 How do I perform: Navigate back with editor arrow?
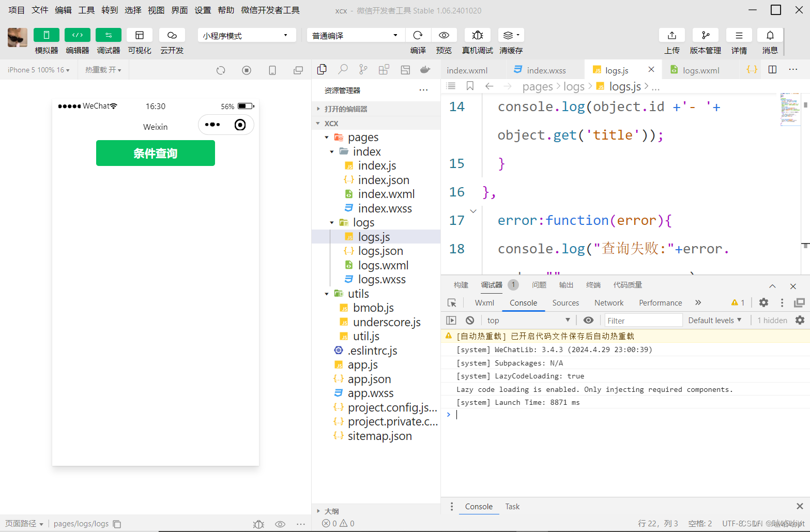pos(489,86)
